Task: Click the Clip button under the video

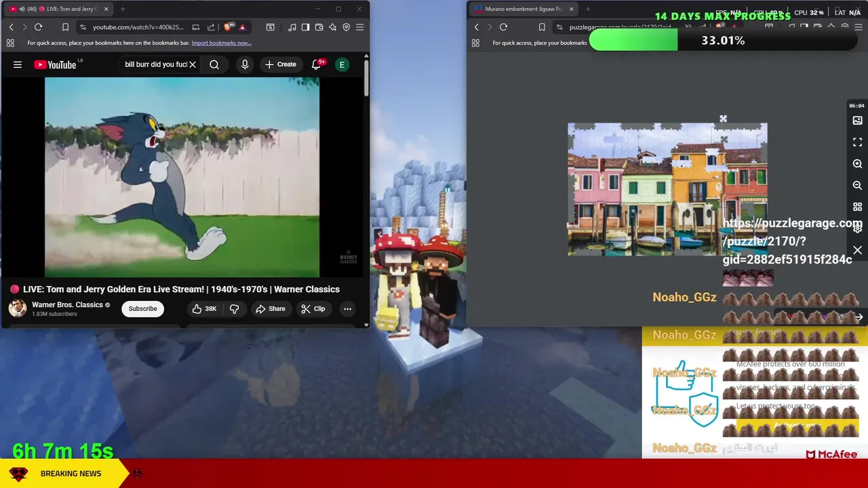Action: click(x=313, y=309)
